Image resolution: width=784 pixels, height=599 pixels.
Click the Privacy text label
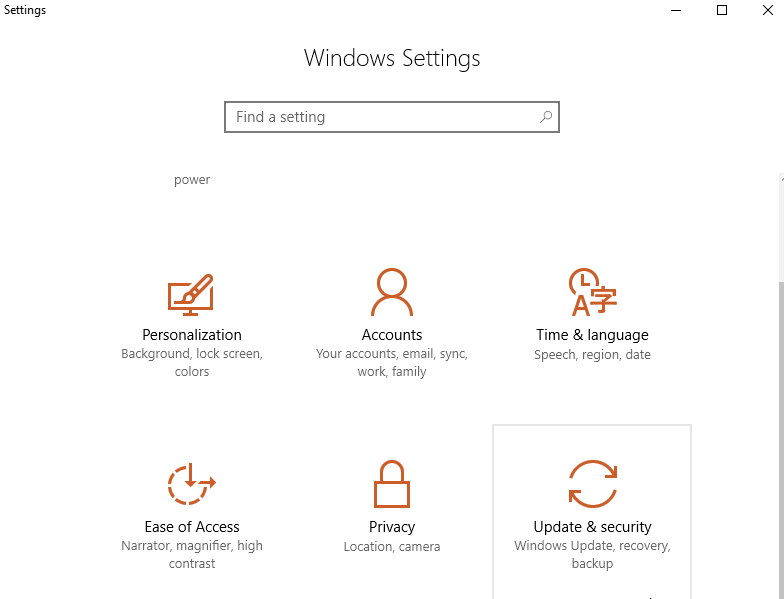[392, 527]
